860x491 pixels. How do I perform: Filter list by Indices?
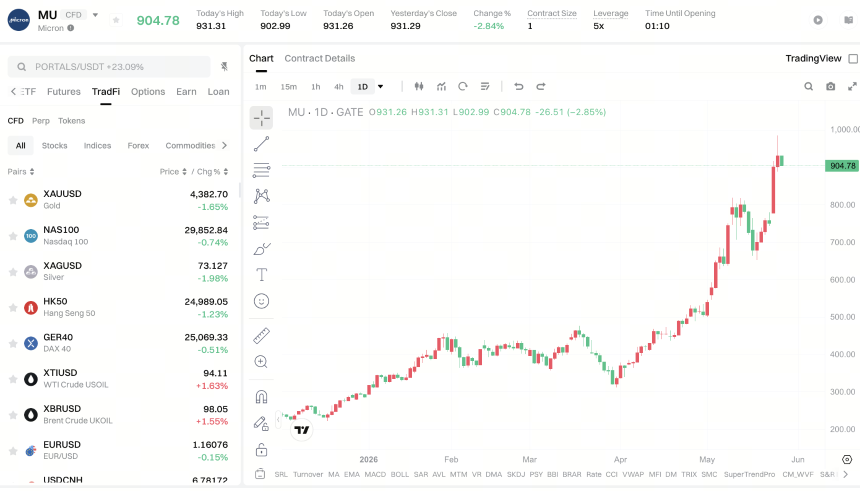[x=97, y=145]
